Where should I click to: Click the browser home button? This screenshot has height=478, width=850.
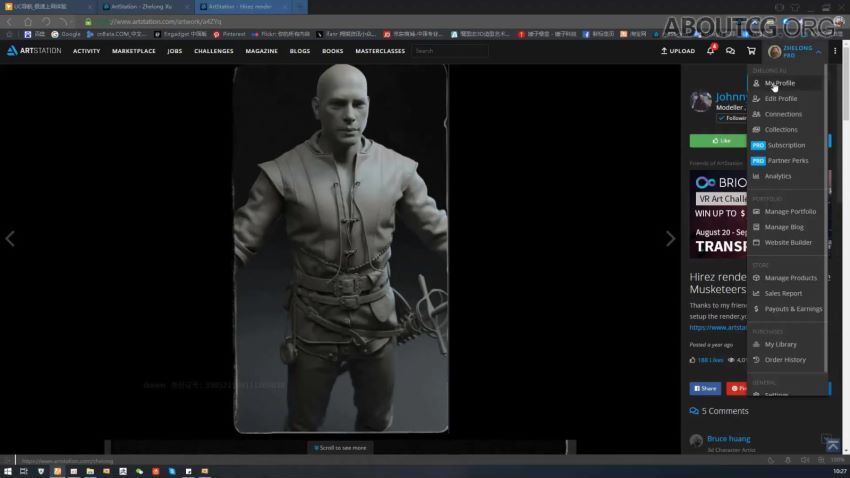[x=28, y=22]
